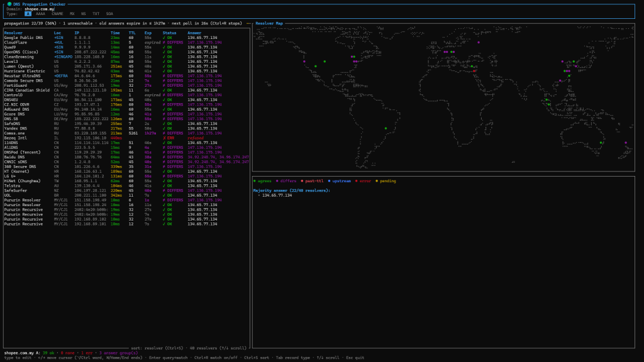Select the DNSPod (Tencent) row
The image size is (644, 362).
[126, 153]
